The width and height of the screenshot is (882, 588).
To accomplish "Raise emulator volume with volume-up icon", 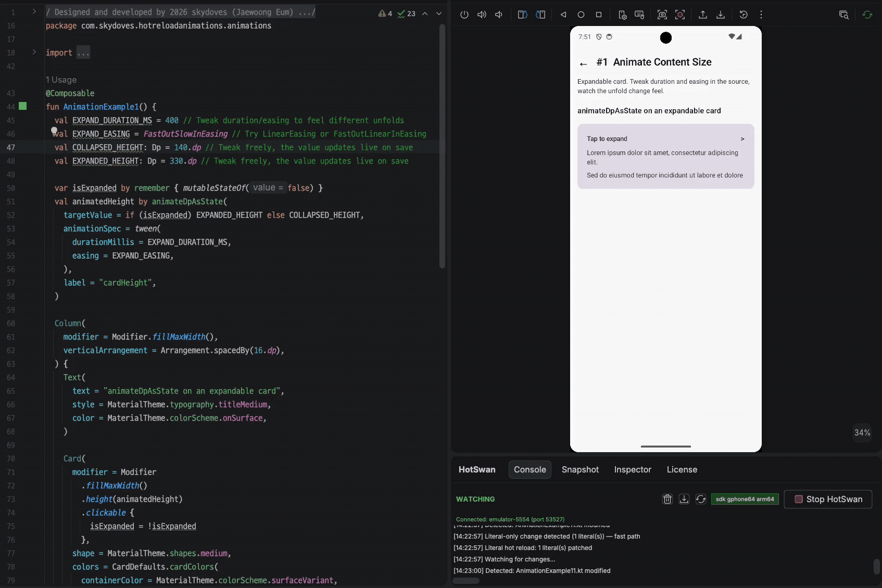I will tap(482, 15).
